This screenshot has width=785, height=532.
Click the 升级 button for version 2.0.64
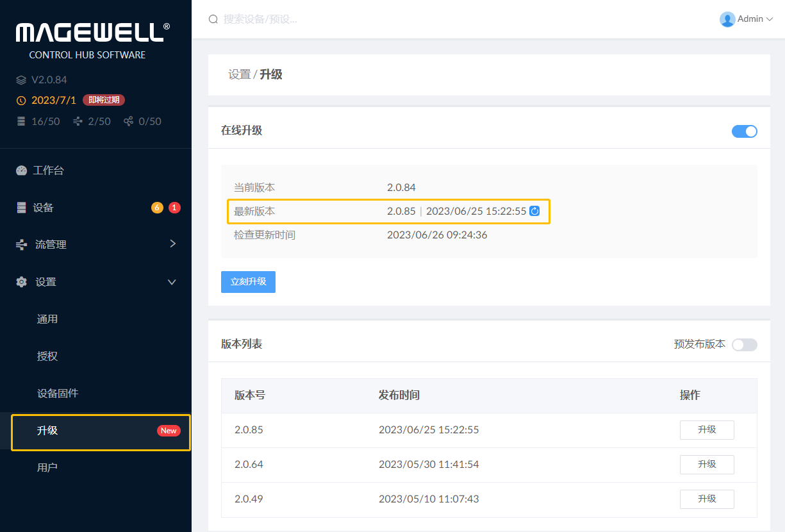707,464
